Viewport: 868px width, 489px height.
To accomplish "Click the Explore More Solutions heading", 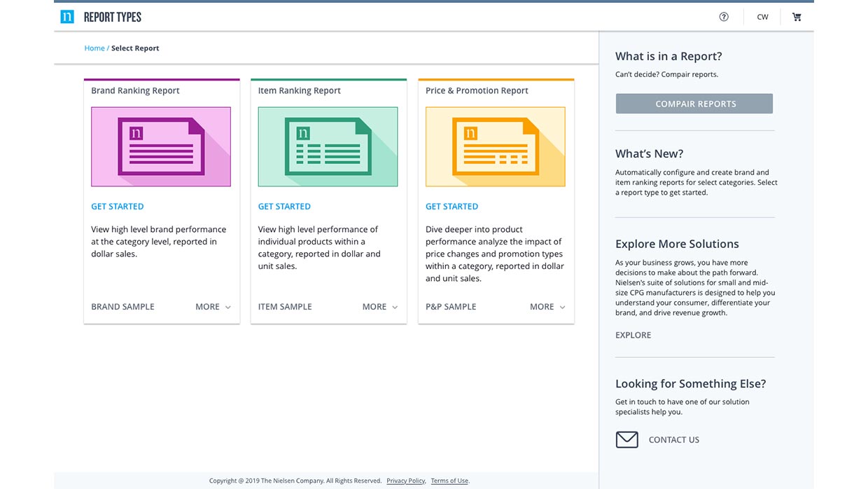I will [677, 245].
